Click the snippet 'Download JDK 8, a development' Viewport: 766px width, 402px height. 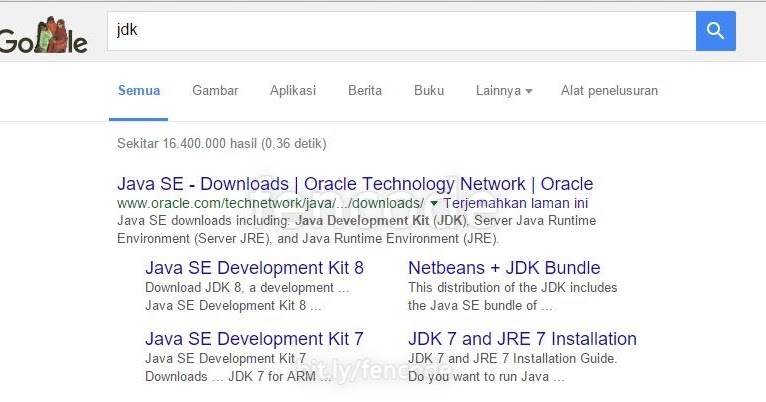tap(247, 288)
